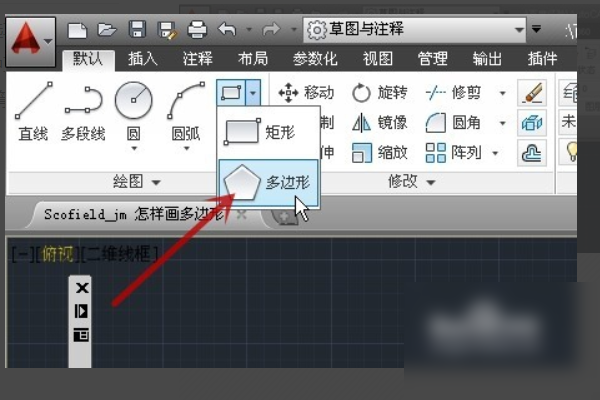Open a new drawing tab with plus
This screenshot has height=400, width=600.
[x=284, y=217]
